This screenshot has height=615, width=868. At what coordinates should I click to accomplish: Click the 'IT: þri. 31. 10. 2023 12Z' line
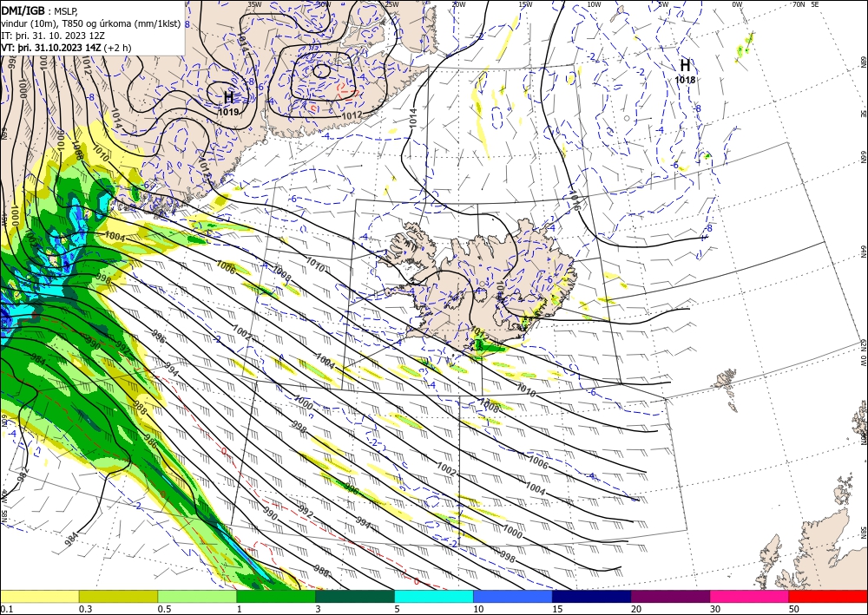(53, 35)
